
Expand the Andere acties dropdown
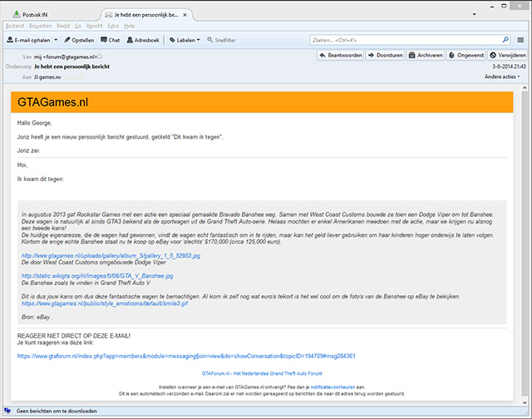502,76
